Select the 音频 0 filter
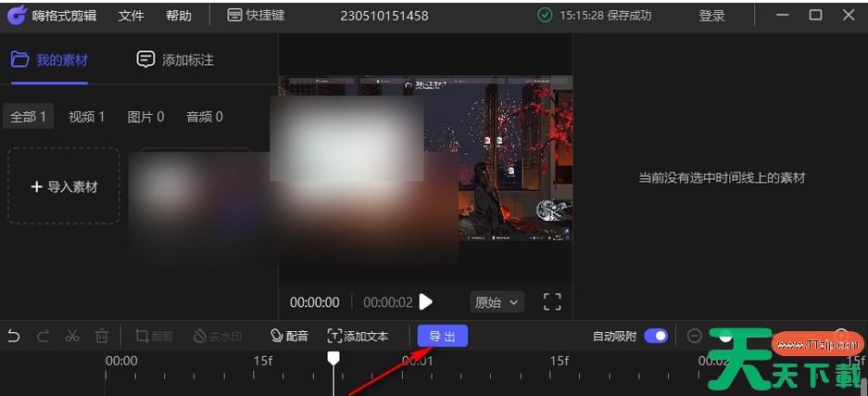868x396 pixels. [205, 117]
